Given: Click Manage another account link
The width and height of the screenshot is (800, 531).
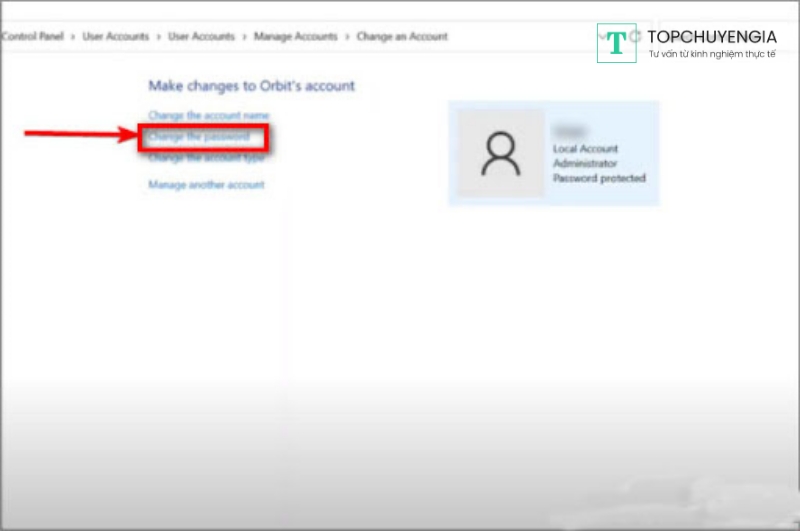Looking at the screenshot, I should [x=206, y=185].
